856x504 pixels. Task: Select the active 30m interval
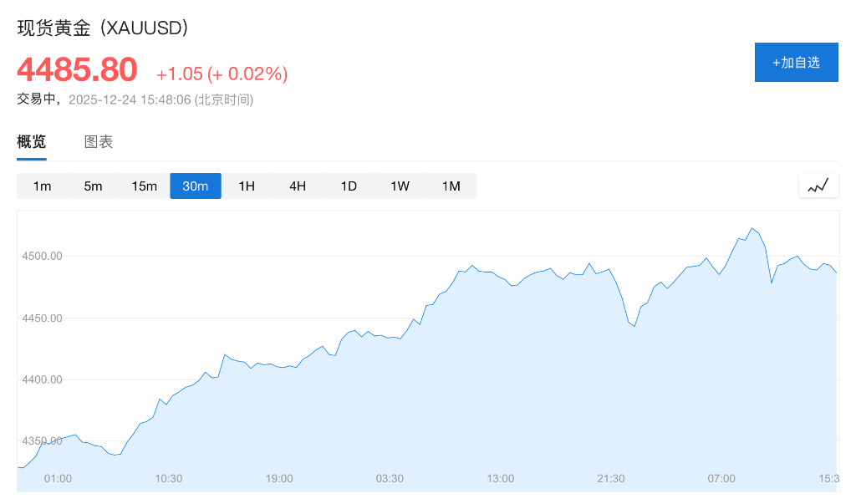(196, 186)
